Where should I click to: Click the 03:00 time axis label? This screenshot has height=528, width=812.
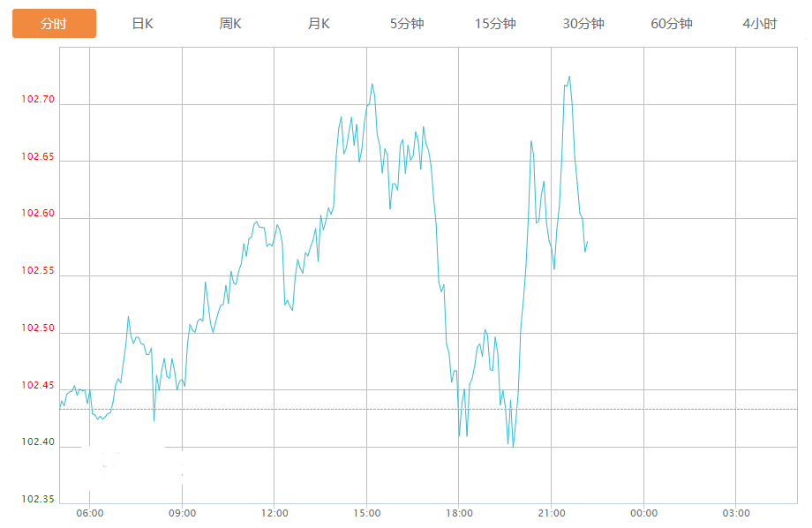click(736, 513)
